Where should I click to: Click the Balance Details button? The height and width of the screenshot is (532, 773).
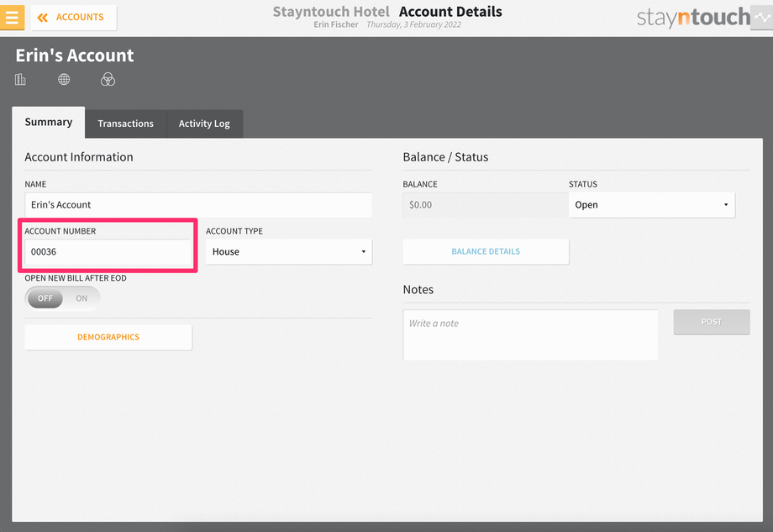tap(486, 252)
